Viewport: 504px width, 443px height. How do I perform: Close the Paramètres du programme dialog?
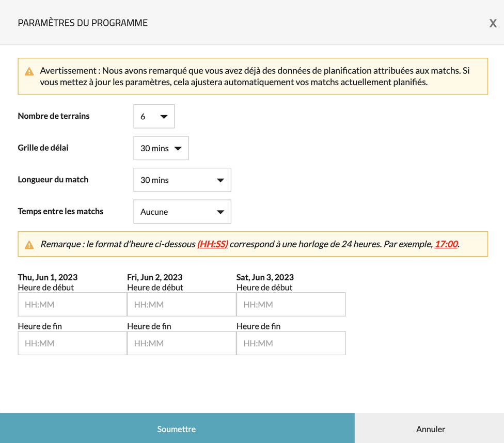(493, 23)
